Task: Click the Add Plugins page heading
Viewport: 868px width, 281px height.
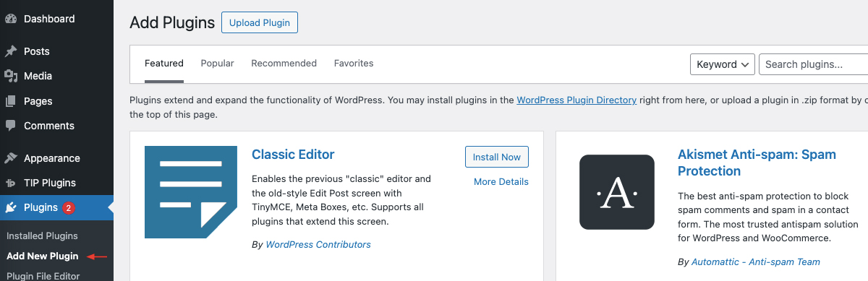Action: (172, 22)
